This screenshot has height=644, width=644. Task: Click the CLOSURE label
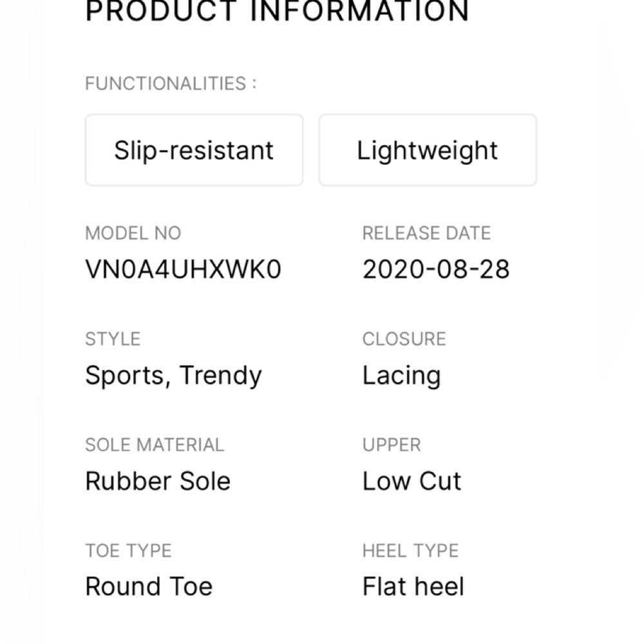click(404, 339)
